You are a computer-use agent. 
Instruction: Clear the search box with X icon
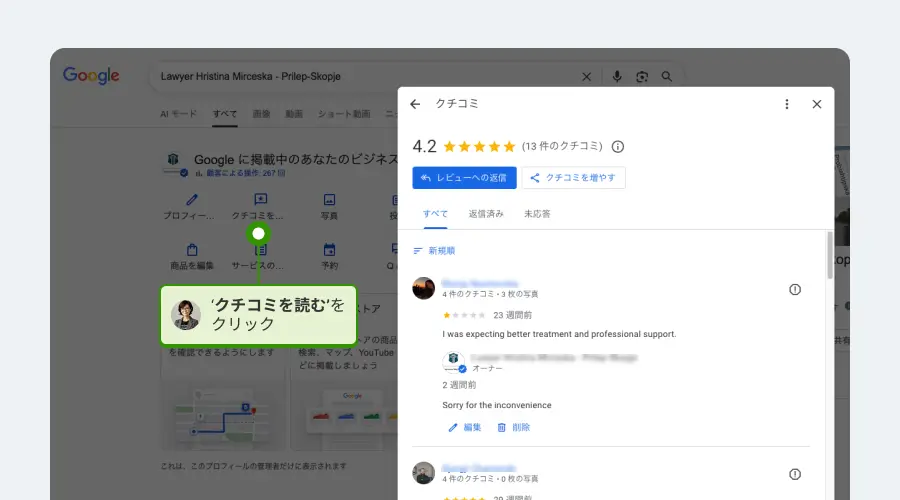click(x=587, y=77)
